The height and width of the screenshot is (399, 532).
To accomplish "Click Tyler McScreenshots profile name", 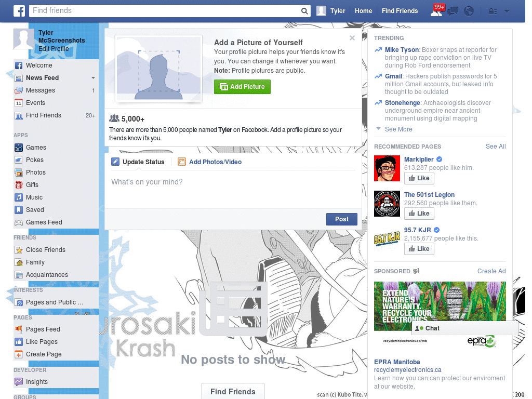I will click(61, 36).
